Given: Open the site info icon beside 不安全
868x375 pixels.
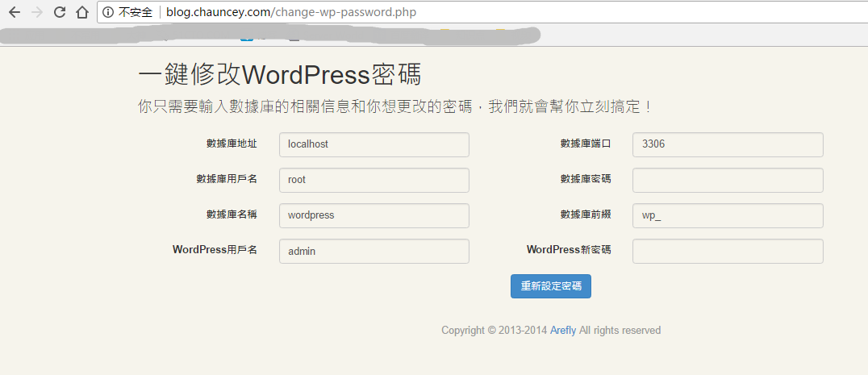Looking at the screenshot, I should (x=108, y=12).
